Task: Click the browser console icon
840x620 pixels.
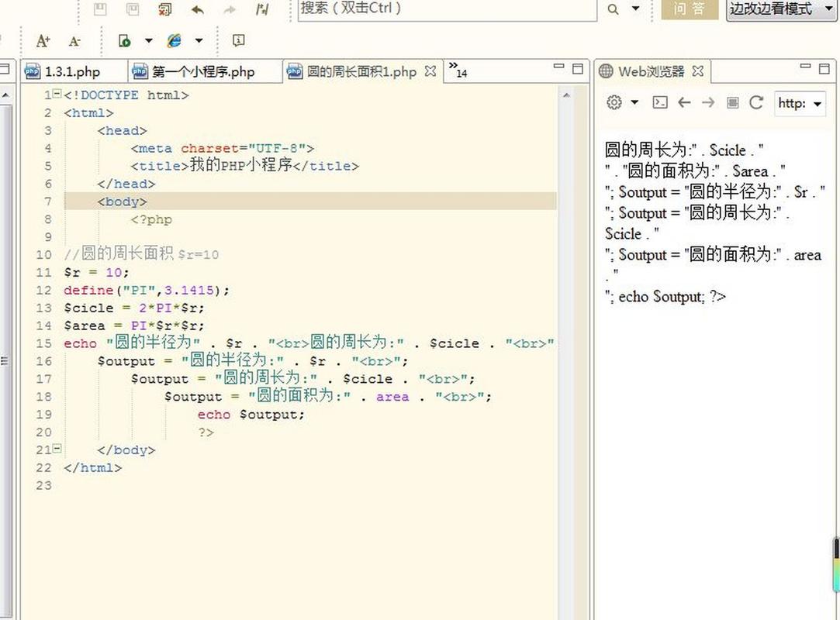Action: [660, 102]
